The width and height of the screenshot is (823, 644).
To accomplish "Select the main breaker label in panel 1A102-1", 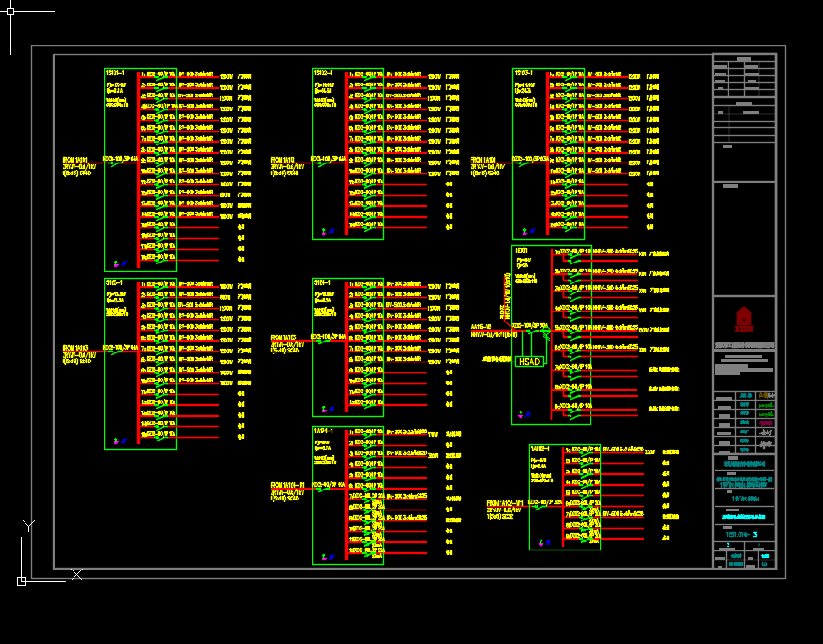I will point(545,502).
